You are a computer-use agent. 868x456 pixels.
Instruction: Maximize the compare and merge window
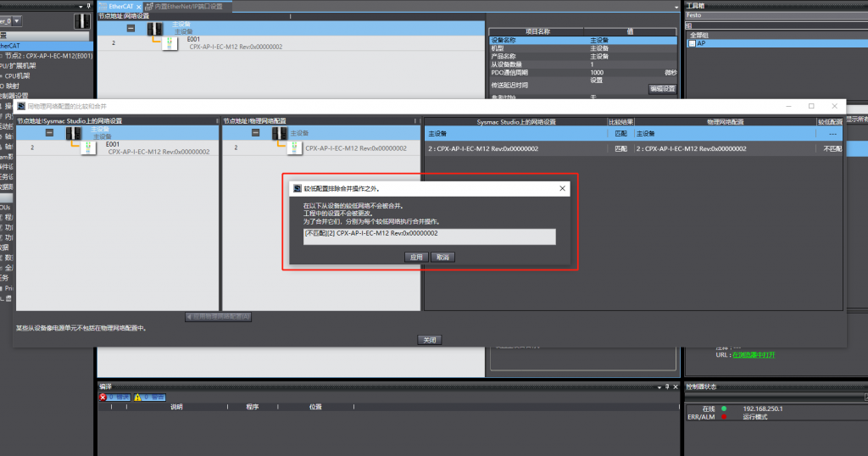(811, 106)
